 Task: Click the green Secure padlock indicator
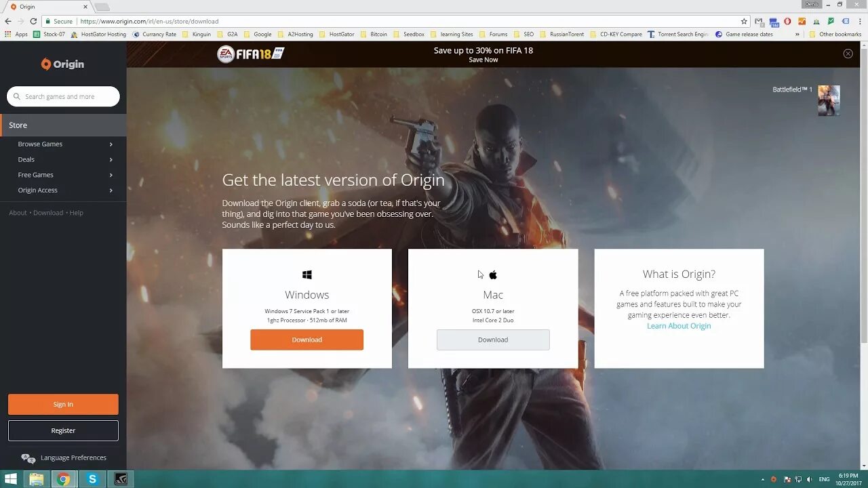[x=59, y=21]
